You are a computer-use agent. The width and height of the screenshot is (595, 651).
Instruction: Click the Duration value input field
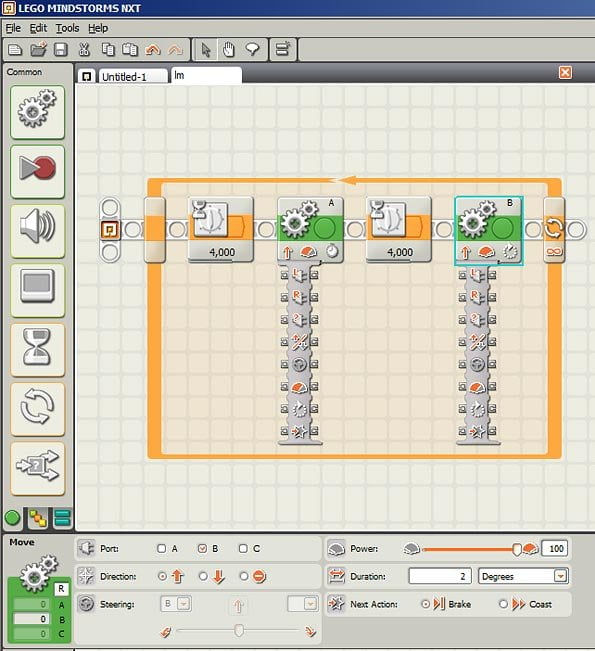tap(440, 576)
